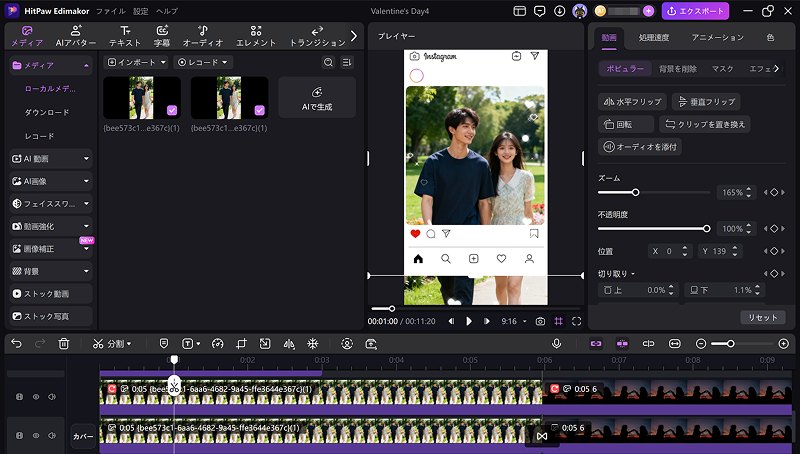This screenshot has height=454, width=800.
Task: Open the エレメント tab
Action: pos(256,36)
